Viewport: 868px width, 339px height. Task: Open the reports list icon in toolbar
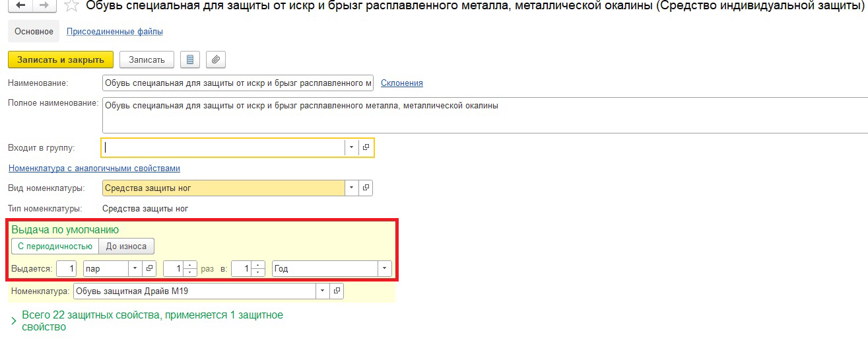pyautogui.click(x=190, y=59)
